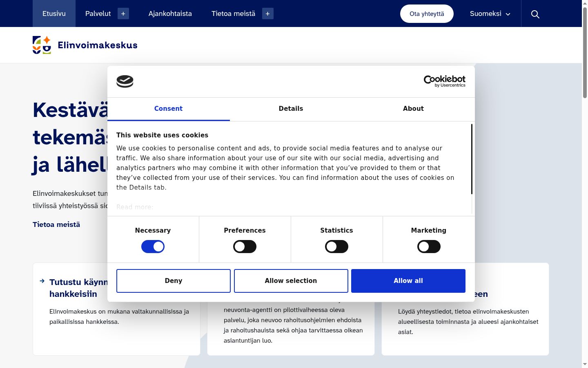Screen dimensions: 588x368
Task: Enable the Statistics cookies switch
Action: (336, 247)
